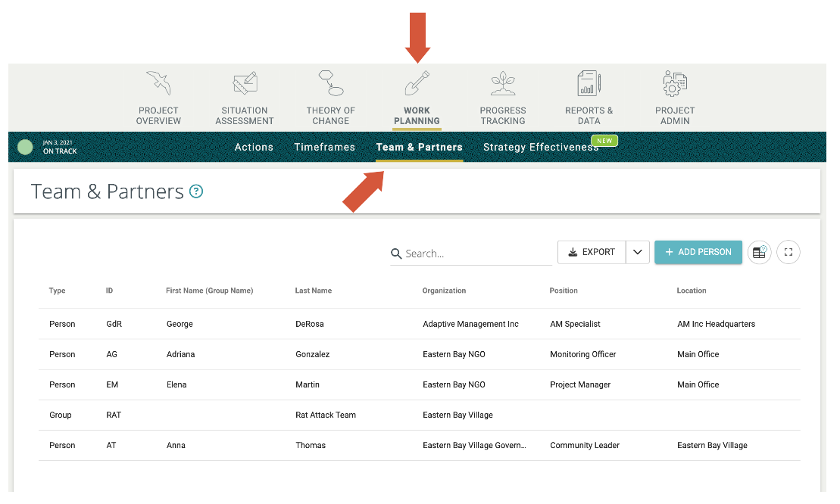Click the Add Person button
This screenshot has height=504, width=840.
click(x=698, y=253)
